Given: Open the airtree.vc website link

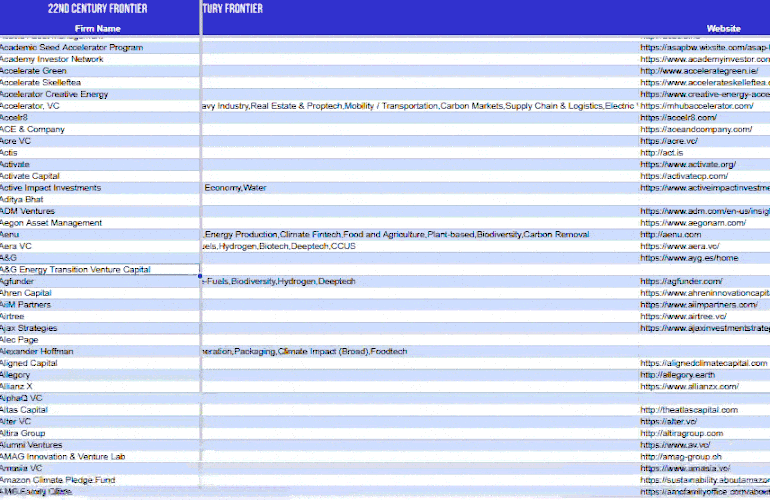Looking at the screenshot, I should point(683,317).
